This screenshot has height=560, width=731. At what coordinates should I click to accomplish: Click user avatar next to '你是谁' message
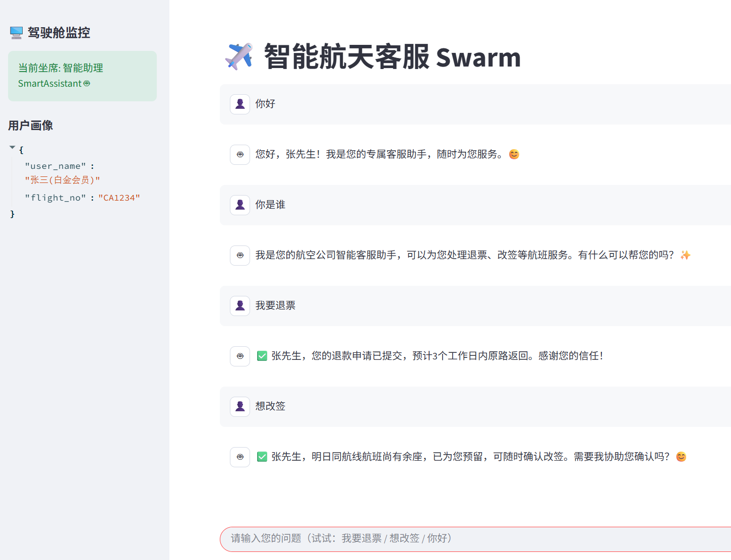(240, 205)
